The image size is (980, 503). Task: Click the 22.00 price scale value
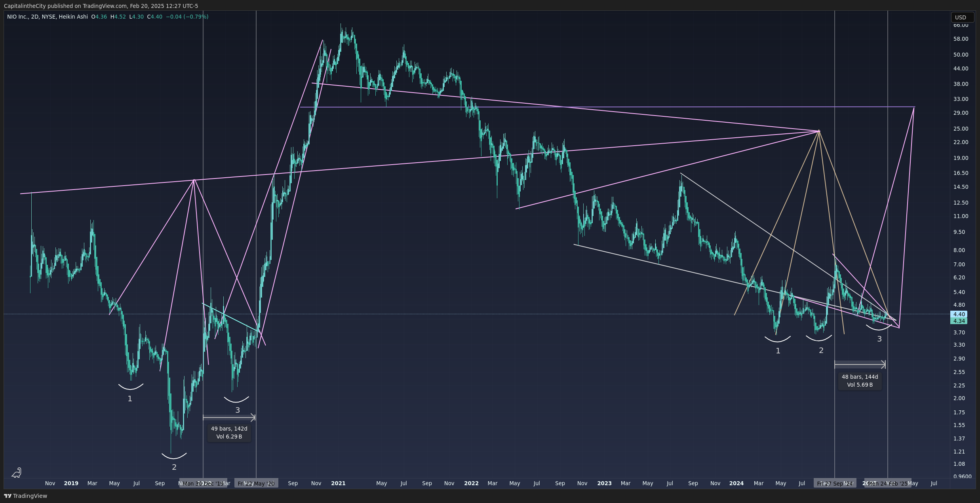coord(961,142)
